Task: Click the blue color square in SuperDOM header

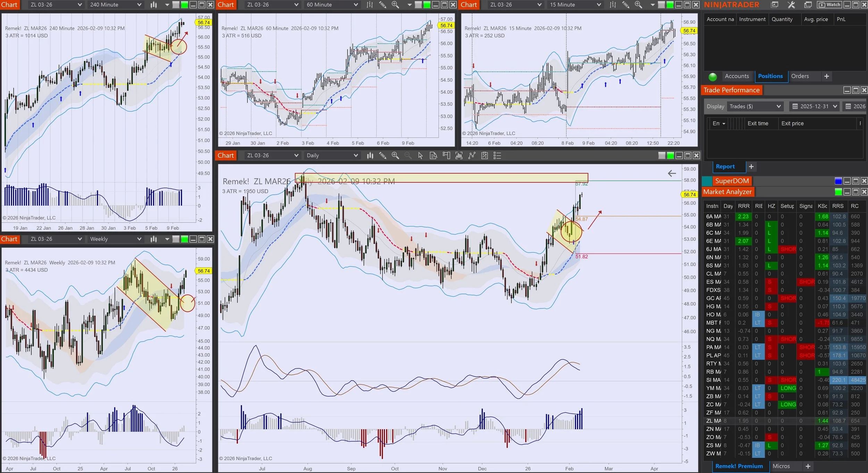Action: tap(838, 181)
